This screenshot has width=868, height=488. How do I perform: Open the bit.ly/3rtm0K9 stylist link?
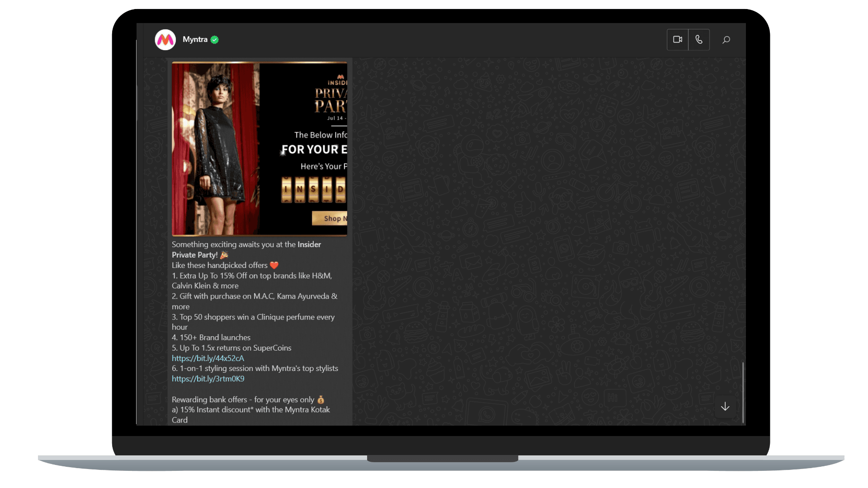(208, 379)
